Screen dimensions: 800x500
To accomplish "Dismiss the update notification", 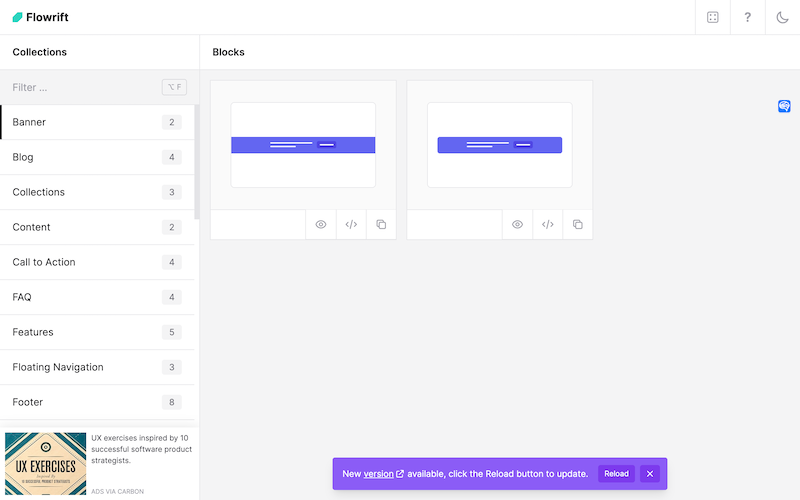I will [x=650, y=474].
